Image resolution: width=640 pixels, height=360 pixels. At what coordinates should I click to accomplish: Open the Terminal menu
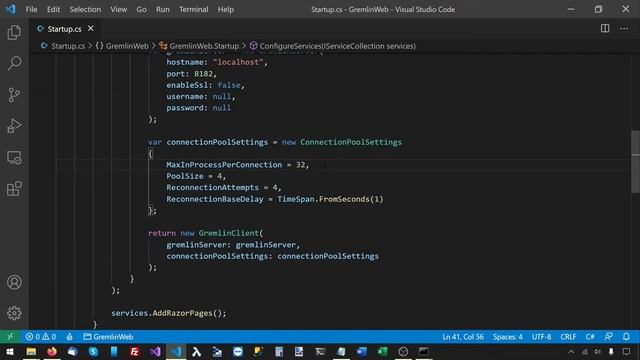(x=193, y=9)
